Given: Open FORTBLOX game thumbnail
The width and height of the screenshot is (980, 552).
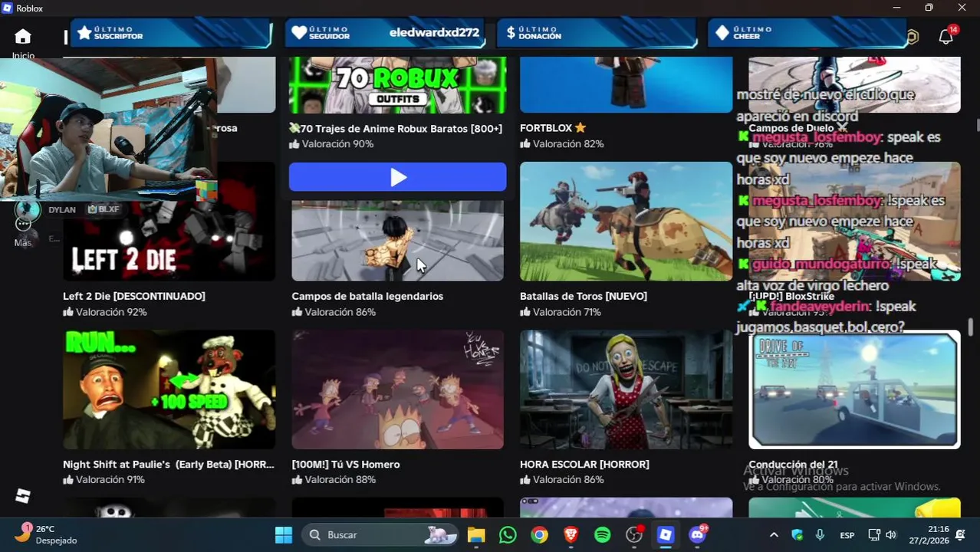Looking at the screenshot, I should point(626,84).
